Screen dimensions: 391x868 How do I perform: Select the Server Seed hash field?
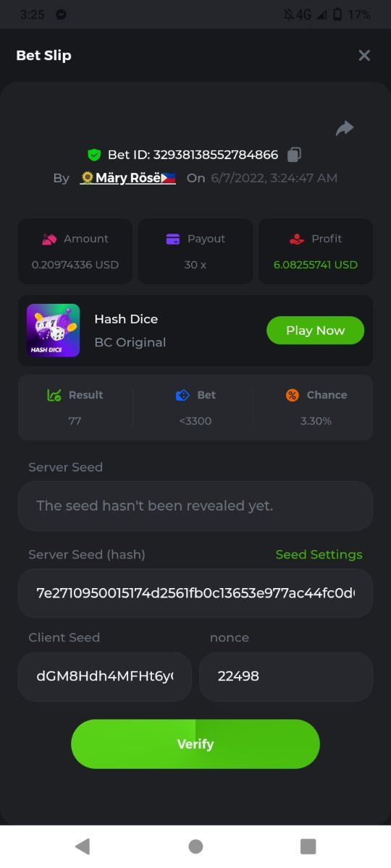[195, 593]
